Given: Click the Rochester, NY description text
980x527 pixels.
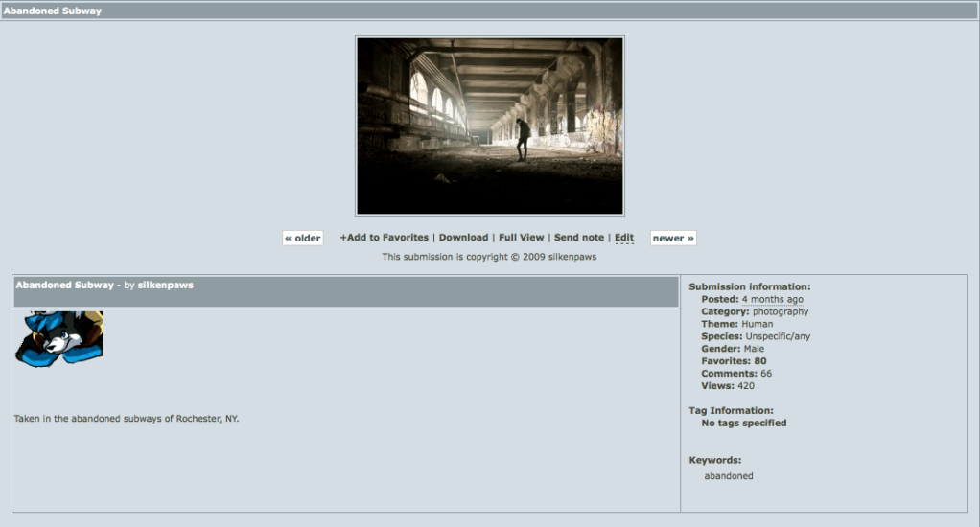Looking at the screenshot, I should click(126, 419).
